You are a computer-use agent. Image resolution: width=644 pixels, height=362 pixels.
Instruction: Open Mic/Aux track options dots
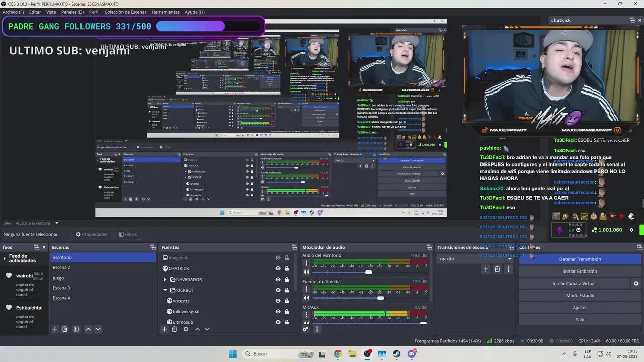coord(306,315)
